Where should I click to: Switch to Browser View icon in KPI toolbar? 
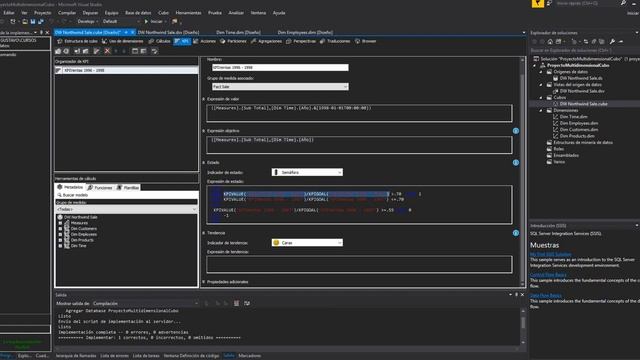(144, 51)
